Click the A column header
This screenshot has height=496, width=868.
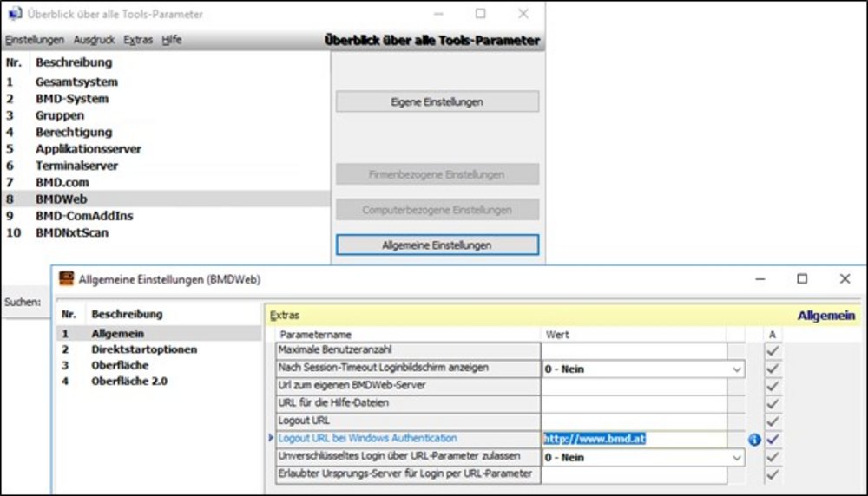(773, 335)
